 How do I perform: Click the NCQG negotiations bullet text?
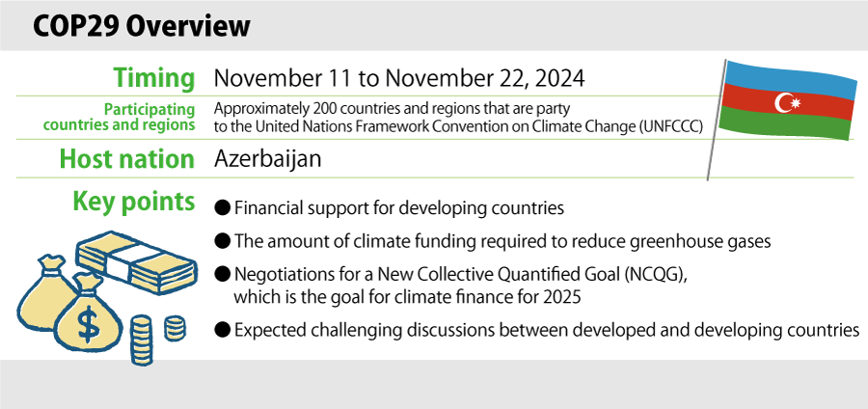point(461,286)
